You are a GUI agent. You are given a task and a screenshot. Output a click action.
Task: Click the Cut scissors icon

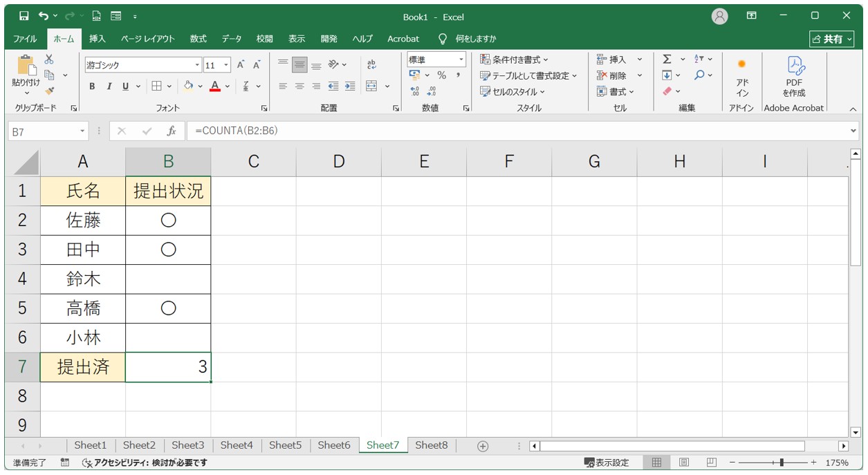pos(49,60)
